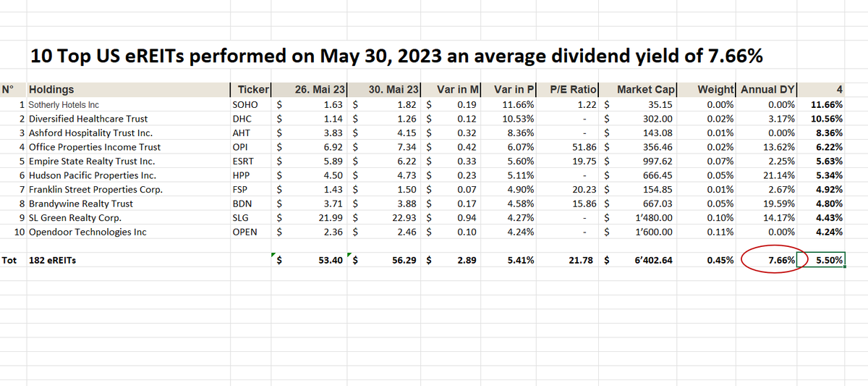Click 'Office Properties Income Trust' cell

coord(127,147)
